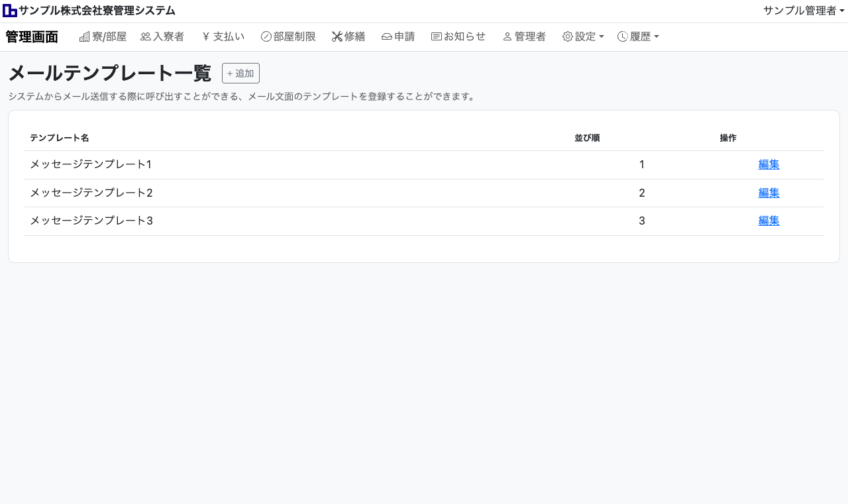Click the news icon beside お知らせ

pos(437,37)
